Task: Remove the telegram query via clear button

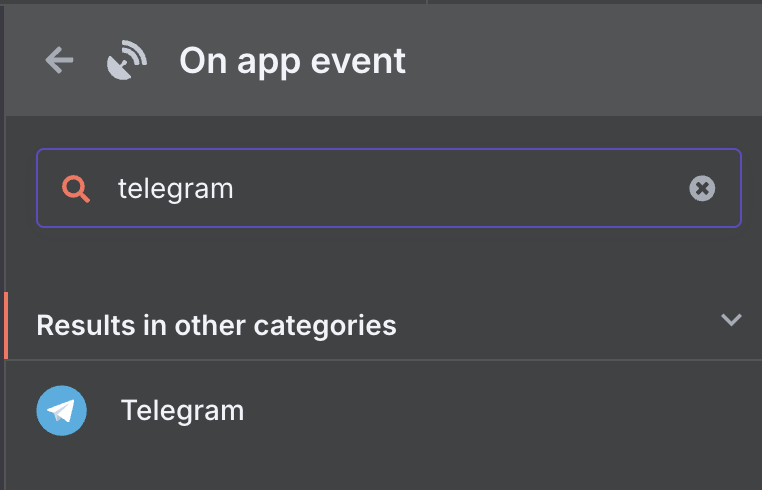Action: pyautogui.click(x=702, y=188)
